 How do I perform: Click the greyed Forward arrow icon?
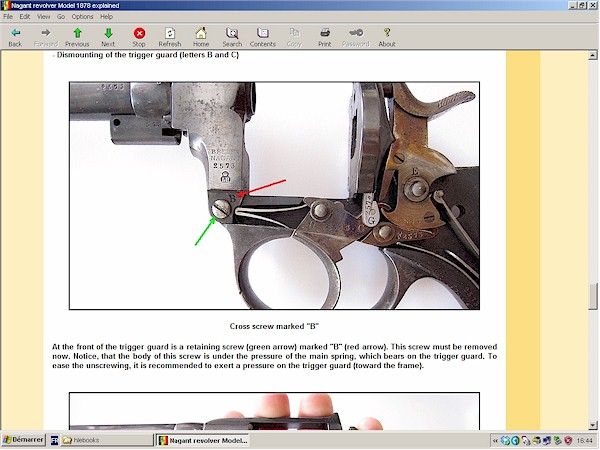pyautogui.click(x=46, y=33)
